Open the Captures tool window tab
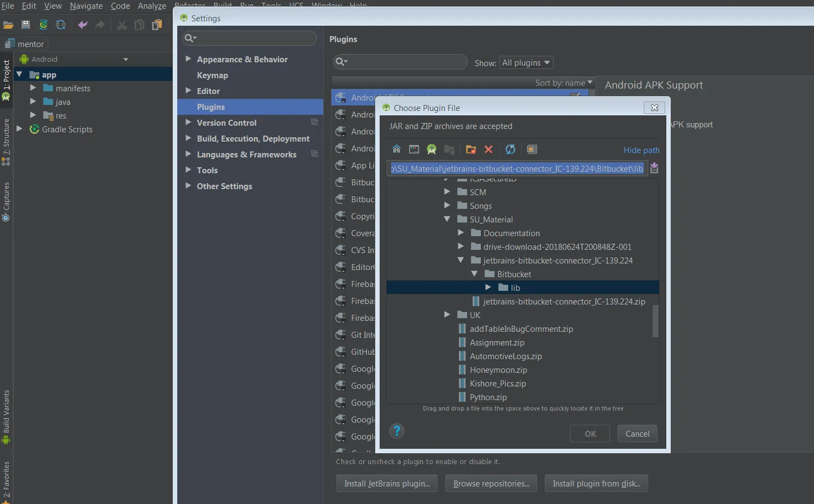 [x=6, y=201]
